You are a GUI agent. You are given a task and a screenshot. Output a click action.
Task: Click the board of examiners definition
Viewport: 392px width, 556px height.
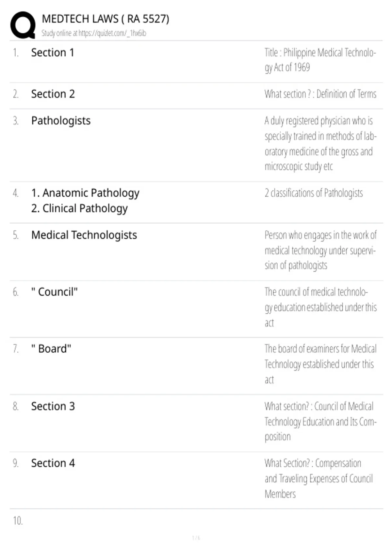(320, 364)
